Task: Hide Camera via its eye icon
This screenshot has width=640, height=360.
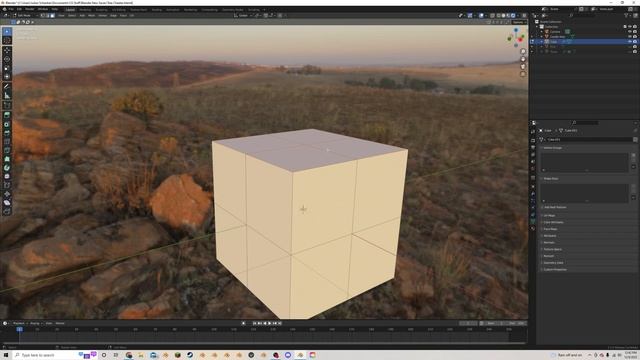Action: point(630,31)
